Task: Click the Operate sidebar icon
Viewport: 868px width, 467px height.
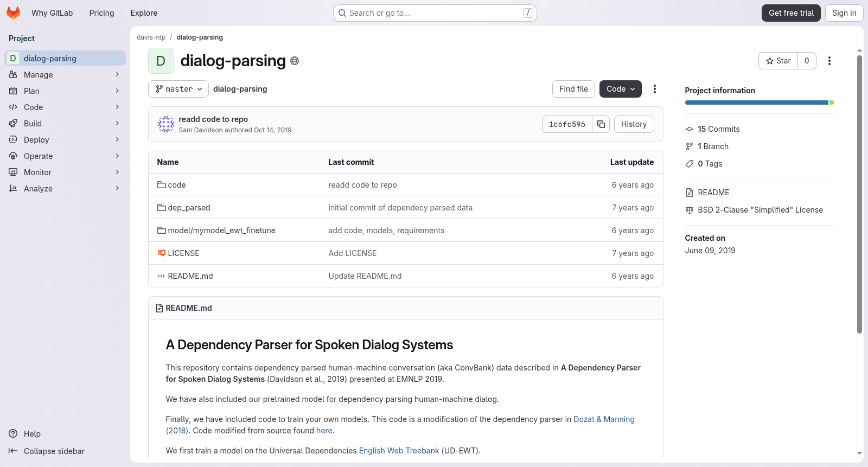Action: tap(13, 156)
